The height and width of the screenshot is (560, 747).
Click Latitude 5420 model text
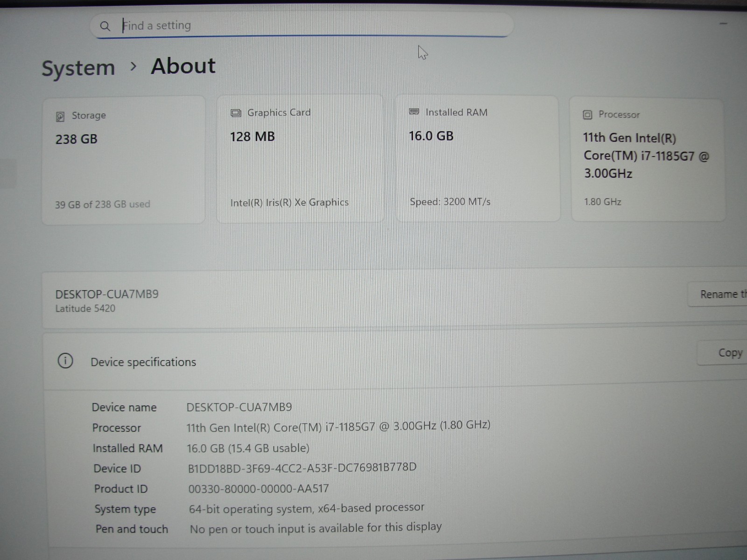[85, 308]
